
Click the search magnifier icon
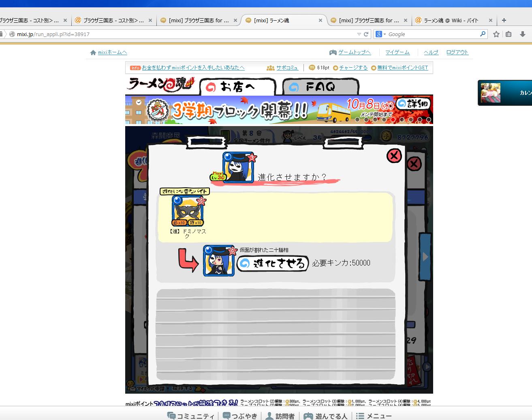483,34
